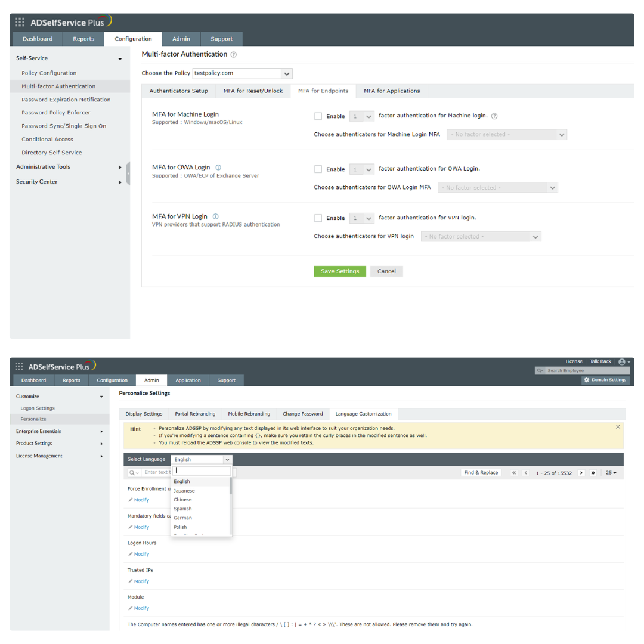Image resolution: width=644 pixels, height=644 pixels.
Task: Click the user account avatar icon
Action: [x=622, y=362]
